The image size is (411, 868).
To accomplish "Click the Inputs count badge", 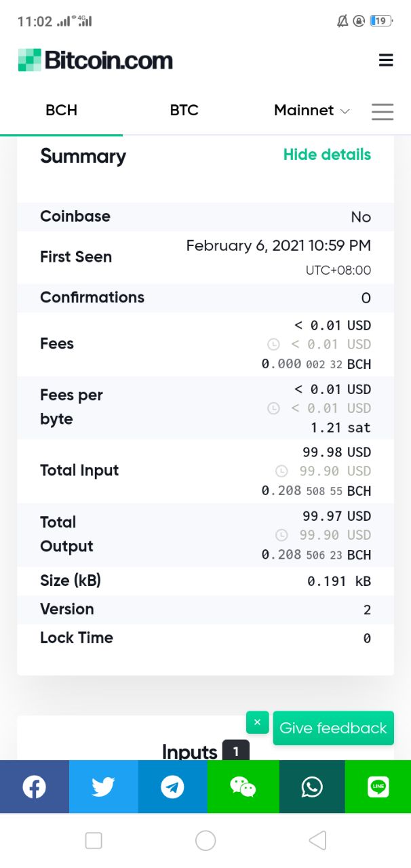I will coord(235,751).
